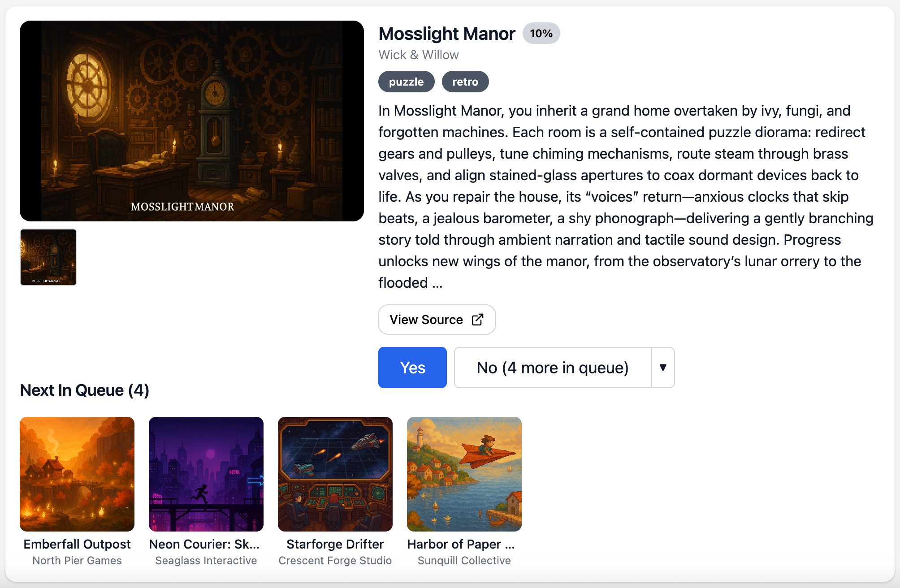
Task: Select the retro tag
Action: tap(465, 82)
